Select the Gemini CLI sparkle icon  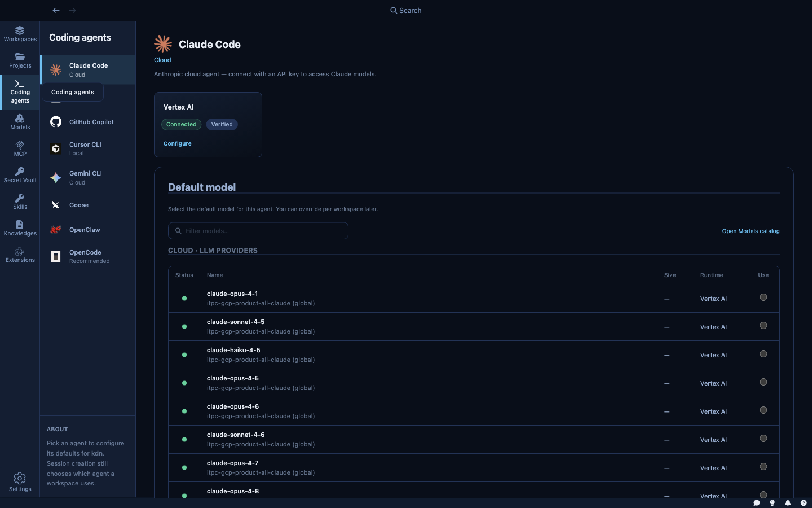tap(56, 178)
